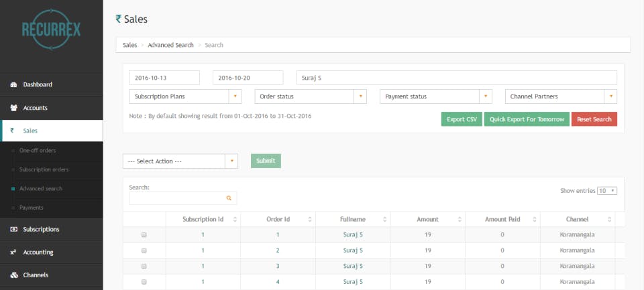Open the Subscription Plans dropdown
Screen dimensions: 644x290
click(x=185, y=96)
